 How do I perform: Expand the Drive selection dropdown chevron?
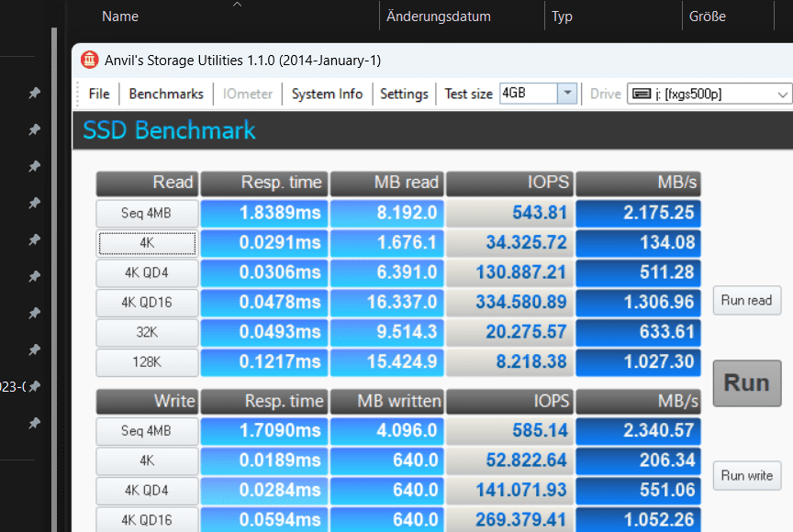pos(782,94)
